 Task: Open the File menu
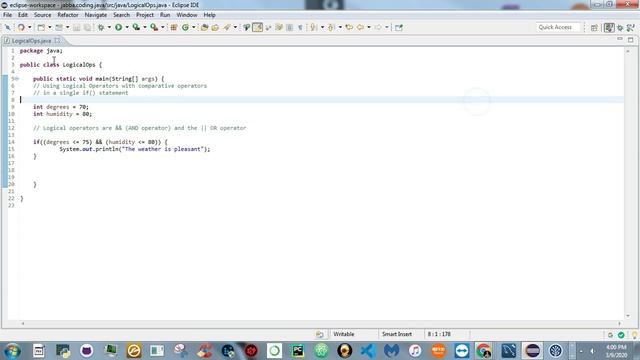click(7, 15)
